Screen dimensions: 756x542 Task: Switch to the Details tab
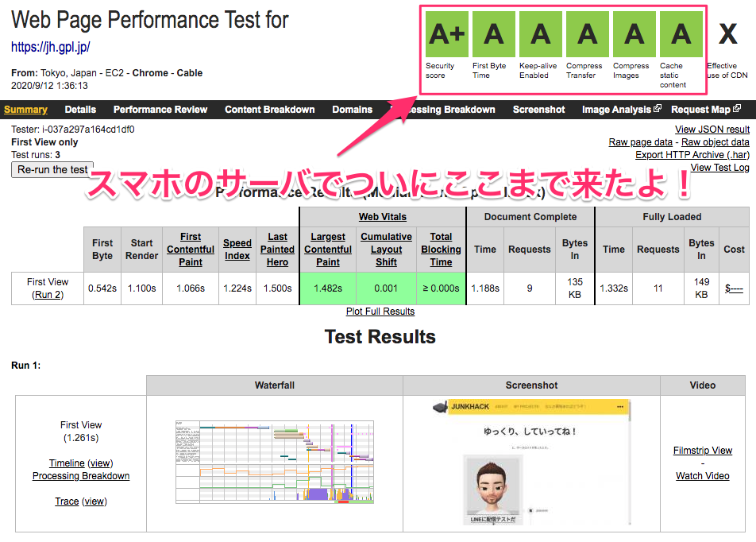80,110
